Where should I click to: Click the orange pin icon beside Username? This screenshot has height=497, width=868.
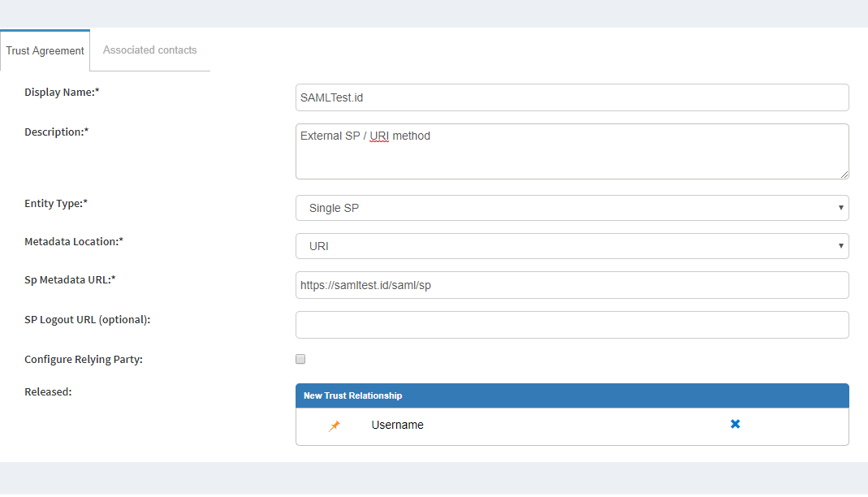pos(335,426)
